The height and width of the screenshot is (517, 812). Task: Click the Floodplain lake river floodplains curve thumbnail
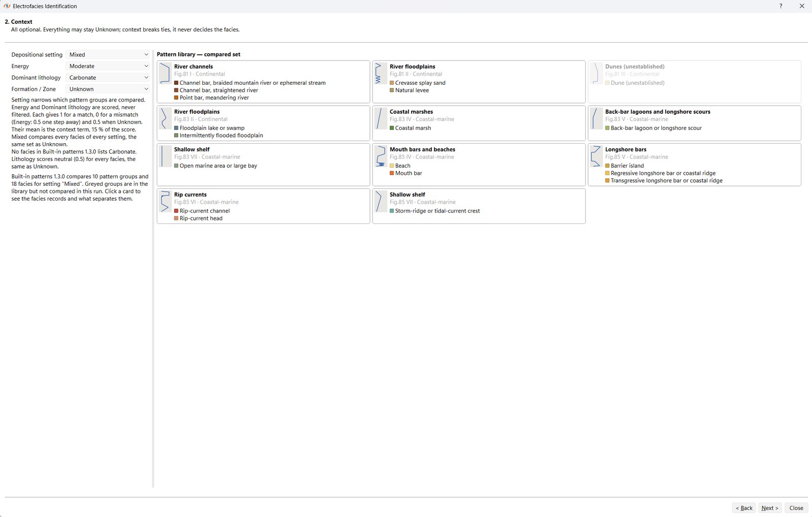click(x=165, y=119)
